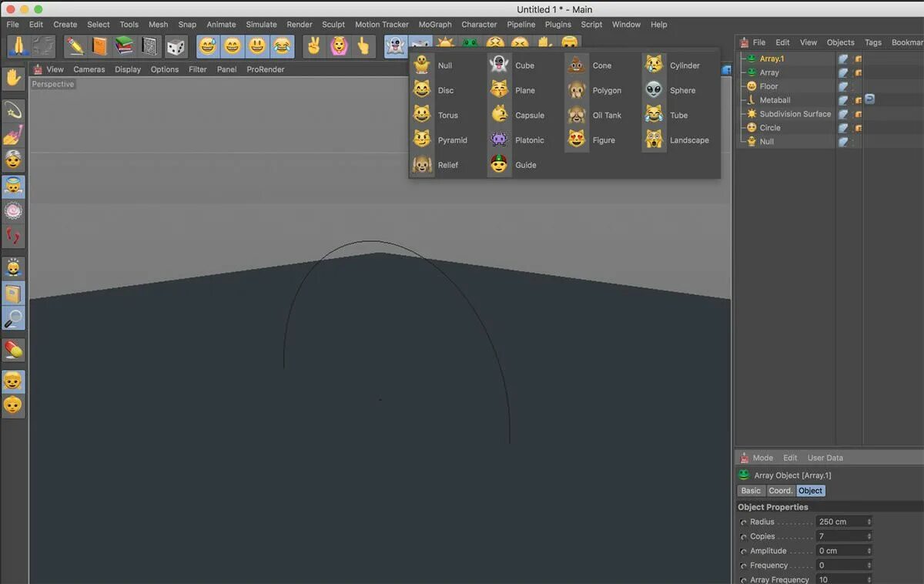Open the Sculpt menu
The height and width of the screenshot is (584, 924).
pos(333,25)
